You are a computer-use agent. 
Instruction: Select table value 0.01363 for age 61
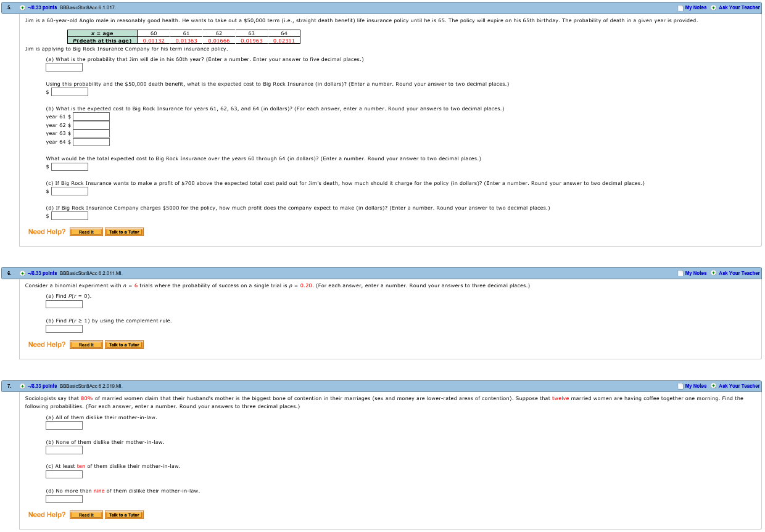click(186, 41)
